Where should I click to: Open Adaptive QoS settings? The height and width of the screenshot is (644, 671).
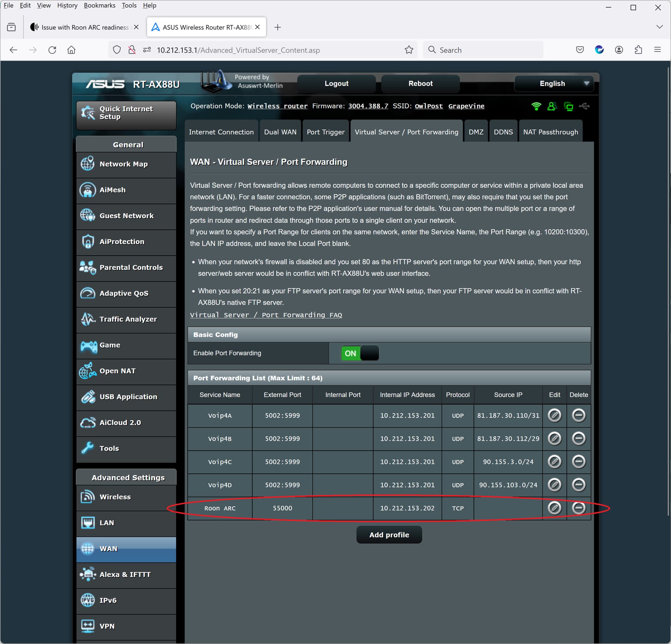click(126, 294)
